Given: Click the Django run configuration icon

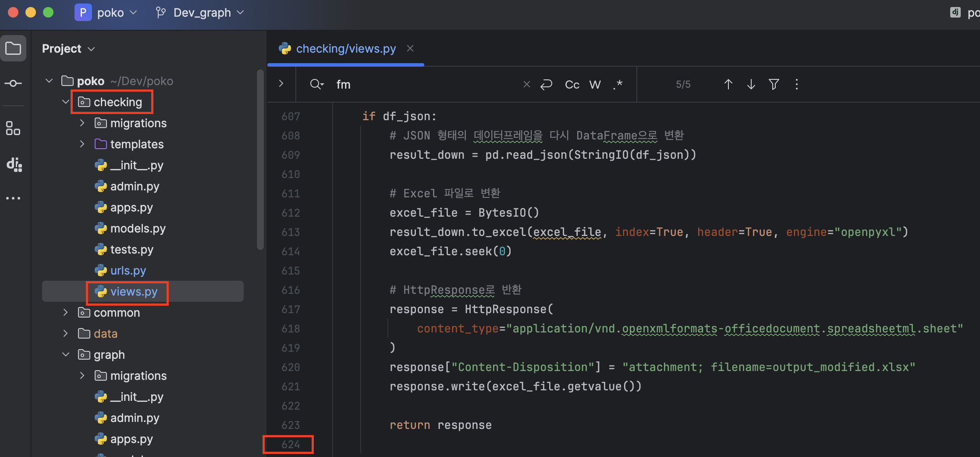Looking at the screenshot, I should click(955, 12).
